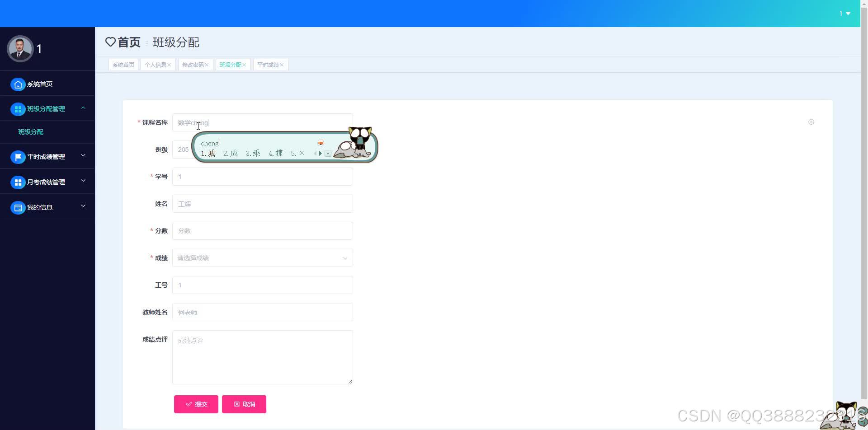Click the 分数 input field
Viewport: 868px width, 430px height.
262,231
